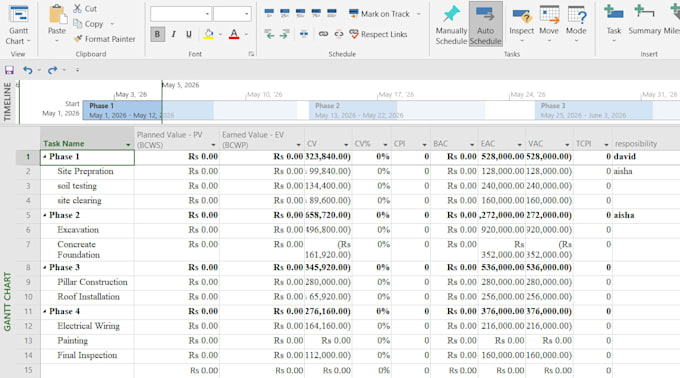Outdent the selected task
The height and width of the screenshot is (378, 680).
269,34
